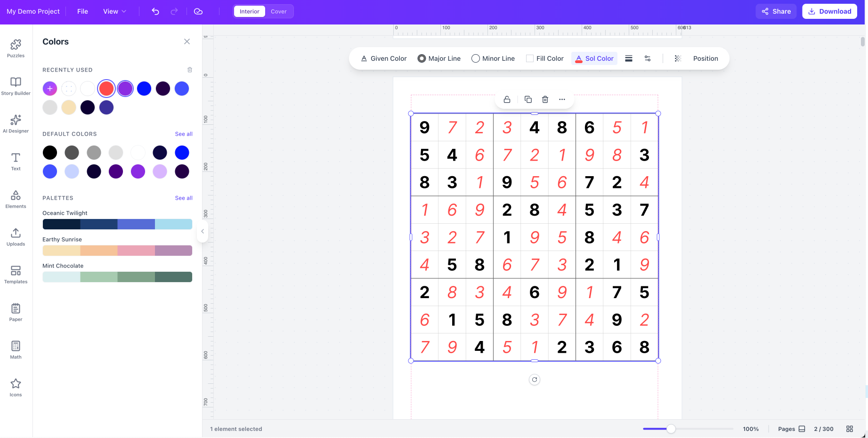
Task: Delete the selected sudoku grid
Action: 545,99
